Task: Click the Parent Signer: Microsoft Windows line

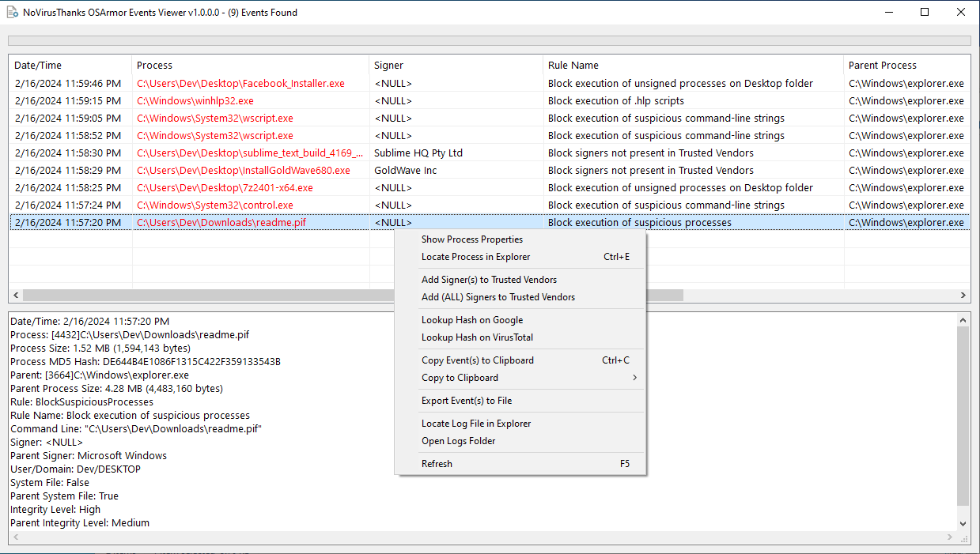Action: point(89,456)
